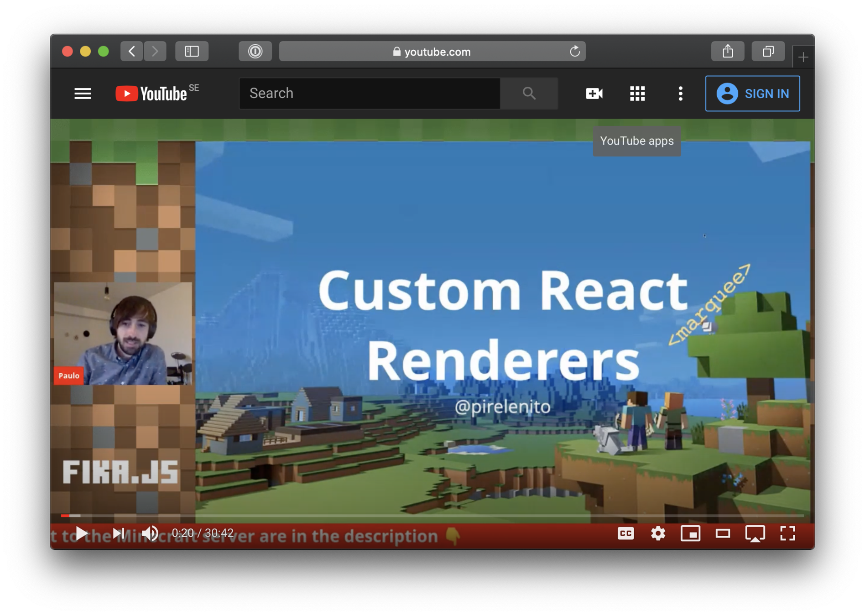Open the create video camera icon
The image size is (865, 616).
tap(594, 94)
